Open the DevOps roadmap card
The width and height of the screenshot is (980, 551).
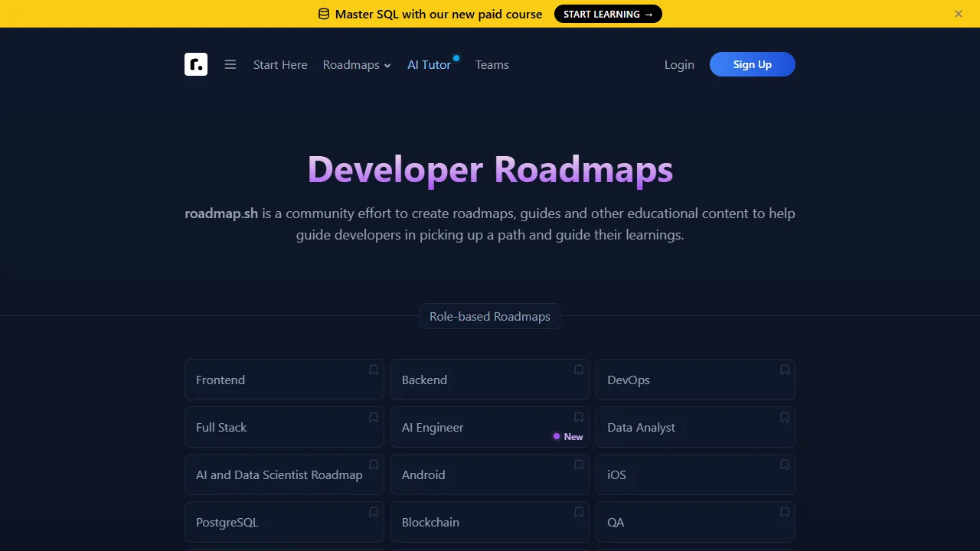coord(695,380)
